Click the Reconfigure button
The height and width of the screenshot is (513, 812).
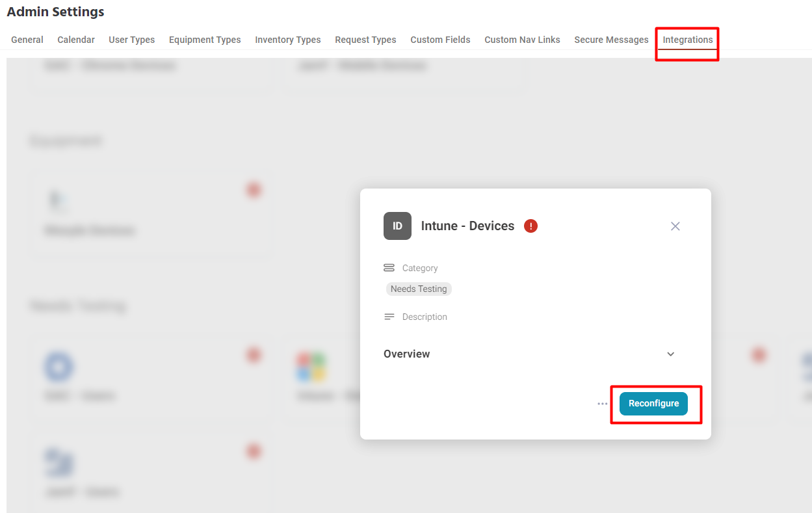(x=653, y=404)
